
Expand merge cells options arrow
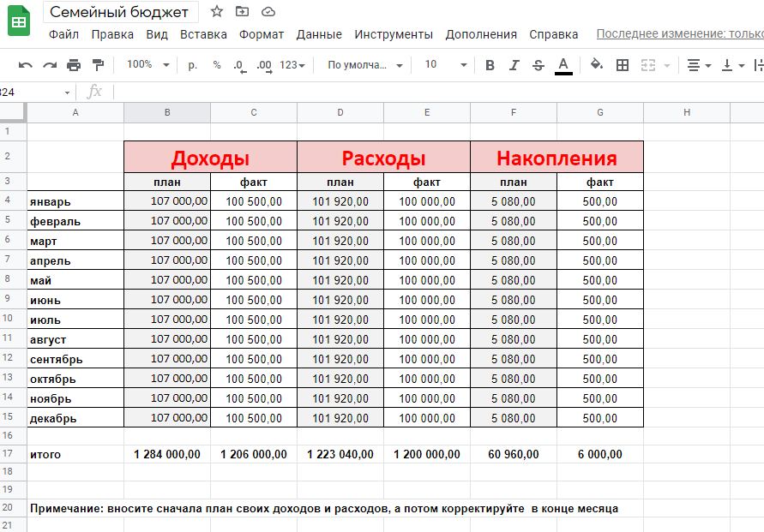click(x=667, y=65)
